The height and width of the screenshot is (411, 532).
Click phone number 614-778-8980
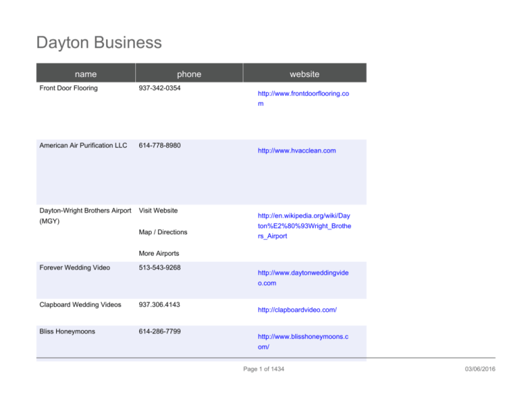(x=160, y=146)
